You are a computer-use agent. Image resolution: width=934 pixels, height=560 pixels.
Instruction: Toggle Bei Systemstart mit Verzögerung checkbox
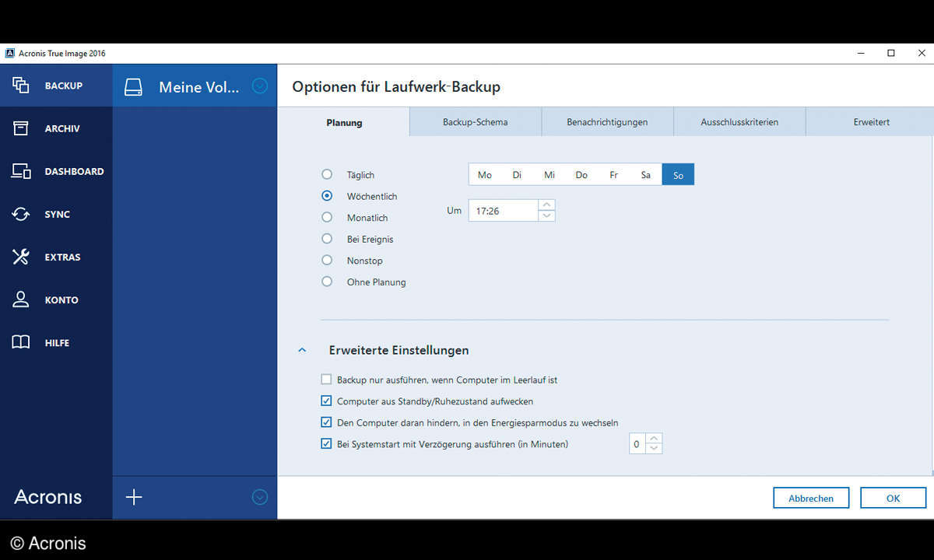326,444
